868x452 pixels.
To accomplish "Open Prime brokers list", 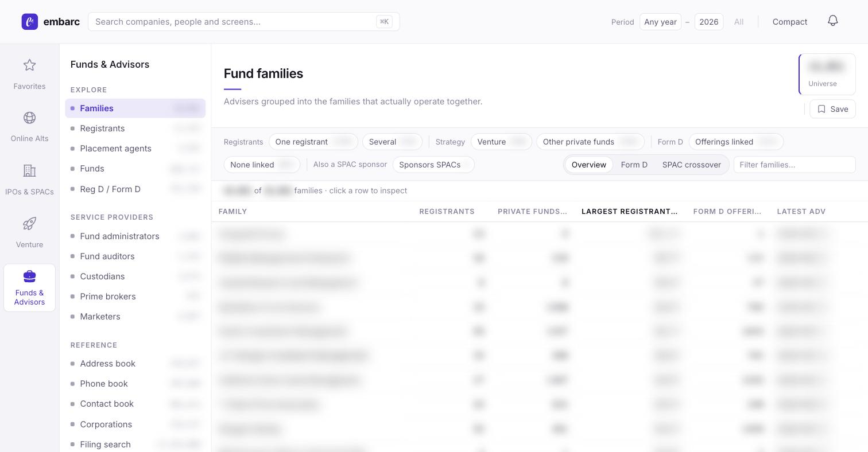I will point(135,297).
